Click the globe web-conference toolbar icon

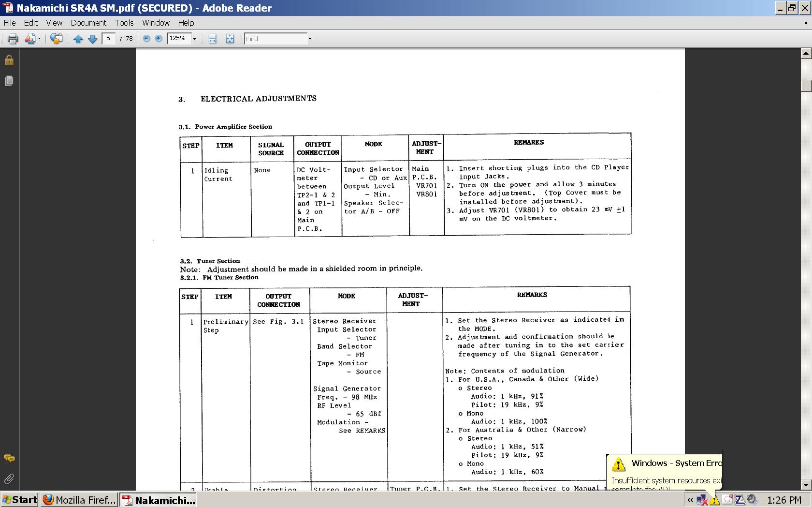(x=56, y=39)
